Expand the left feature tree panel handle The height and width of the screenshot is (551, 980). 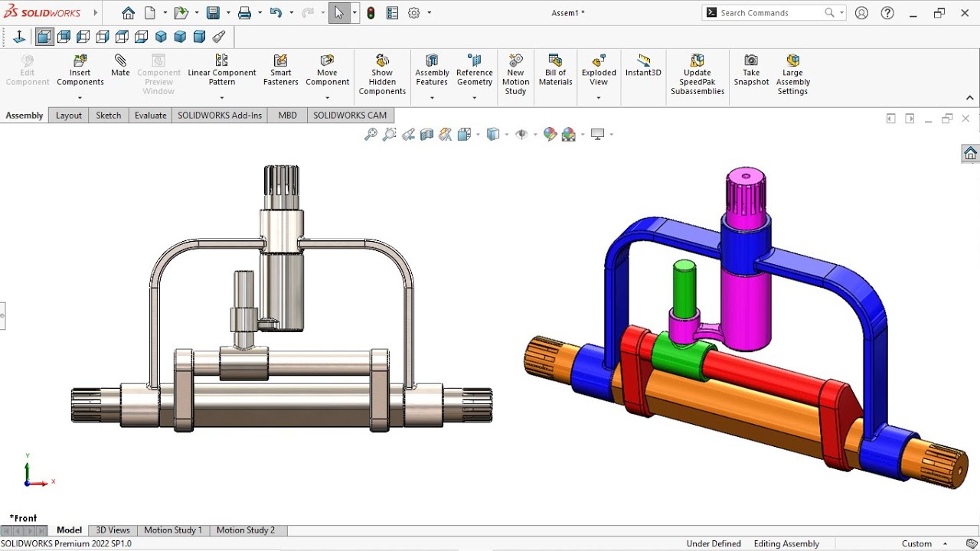tap(2, 315)
